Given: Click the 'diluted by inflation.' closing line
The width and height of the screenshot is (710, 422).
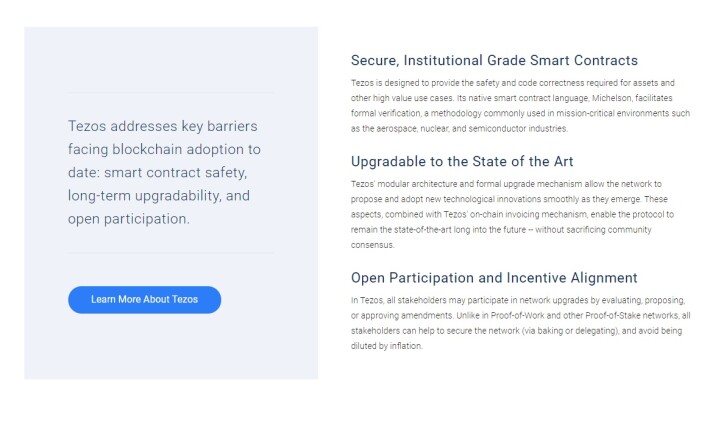Looking at the screenshot, I should point(387,346).
